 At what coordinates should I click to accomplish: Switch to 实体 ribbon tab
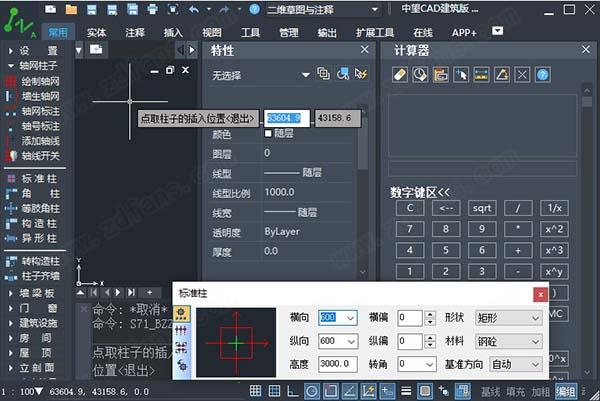pos(96,33)
